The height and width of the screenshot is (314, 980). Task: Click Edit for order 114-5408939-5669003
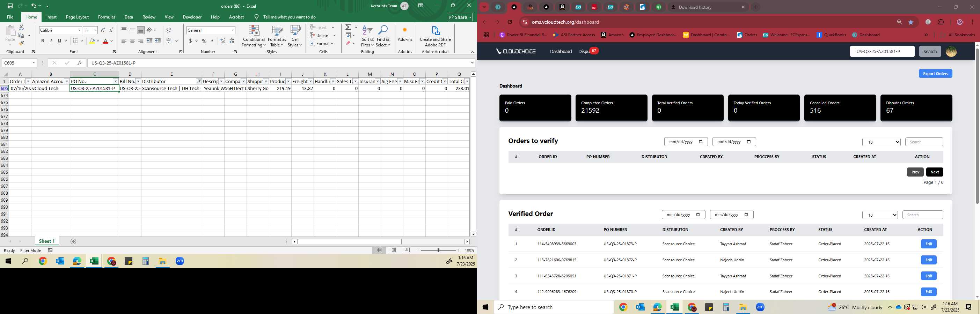928,244
